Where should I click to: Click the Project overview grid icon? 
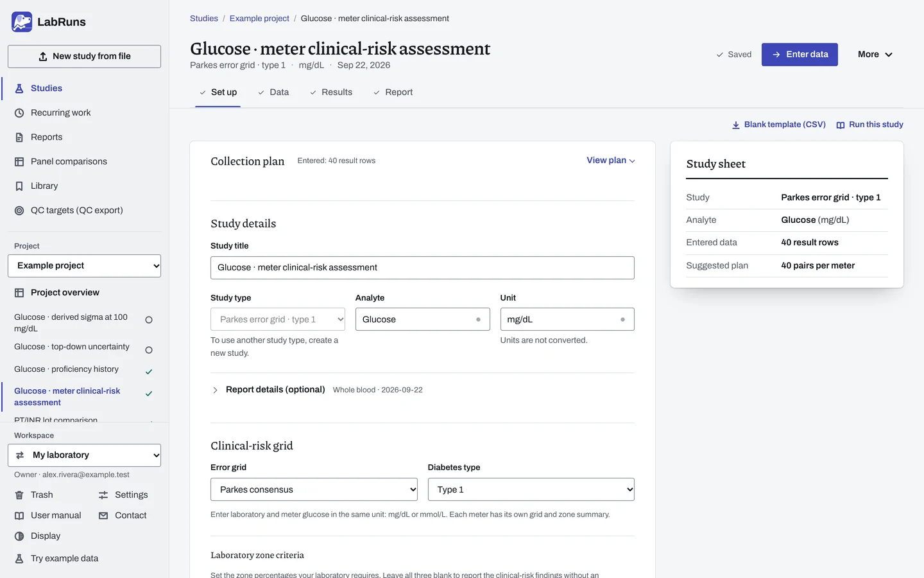pyautogui.click(x=19, y=293)
